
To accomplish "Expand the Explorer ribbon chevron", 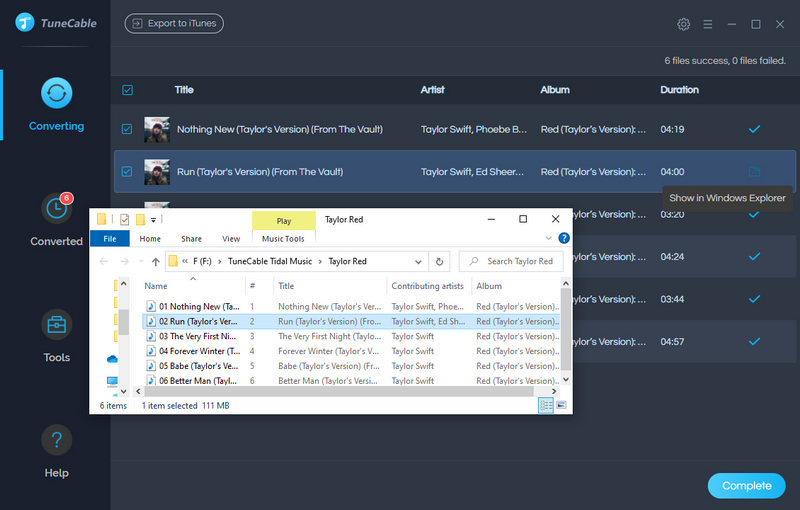I will (548, 238).
